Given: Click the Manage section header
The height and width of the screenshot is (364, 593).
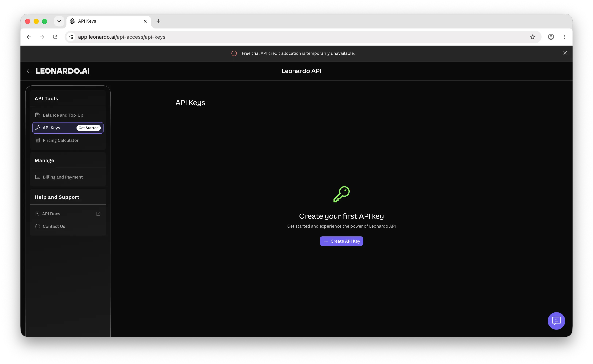Looking at the screenshot, I should (44, 160).
